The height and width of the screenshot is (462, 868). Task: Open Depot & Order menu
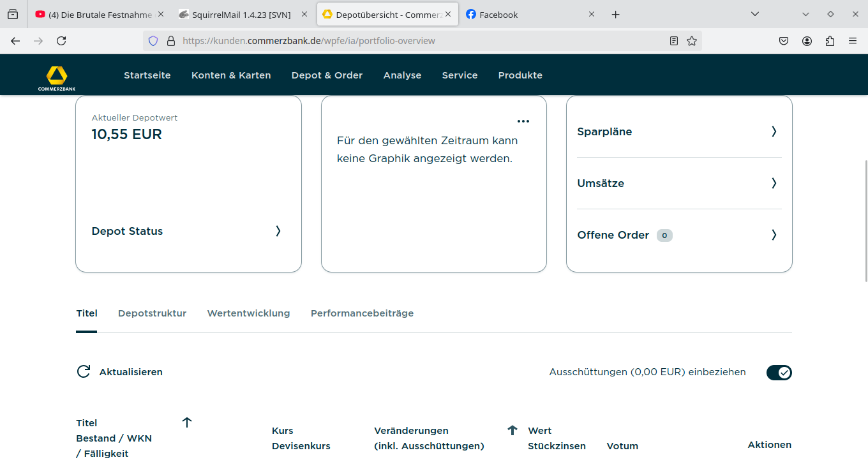click(327, 75)
